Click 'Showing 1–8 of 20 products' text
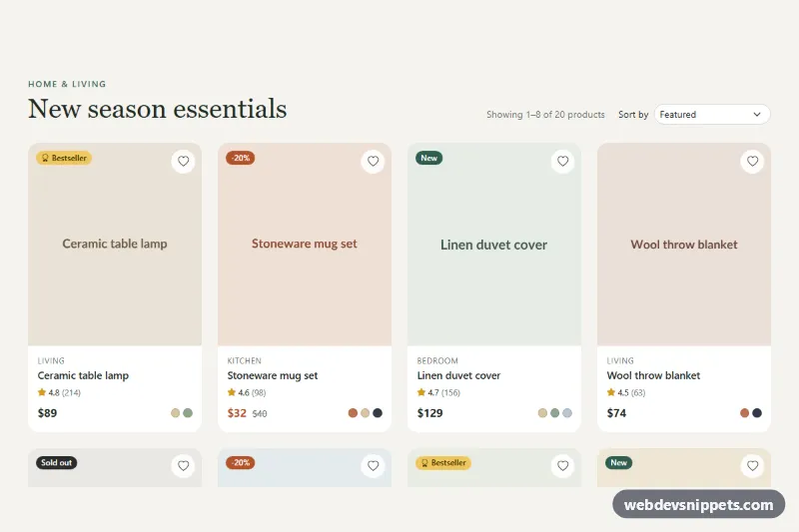799x532 pixels. [x=545, y=115]
